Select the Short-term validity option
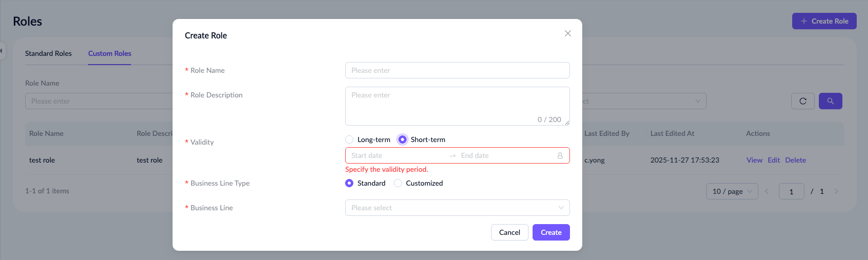This screenshot has width=868, height=260. (403, 139)
